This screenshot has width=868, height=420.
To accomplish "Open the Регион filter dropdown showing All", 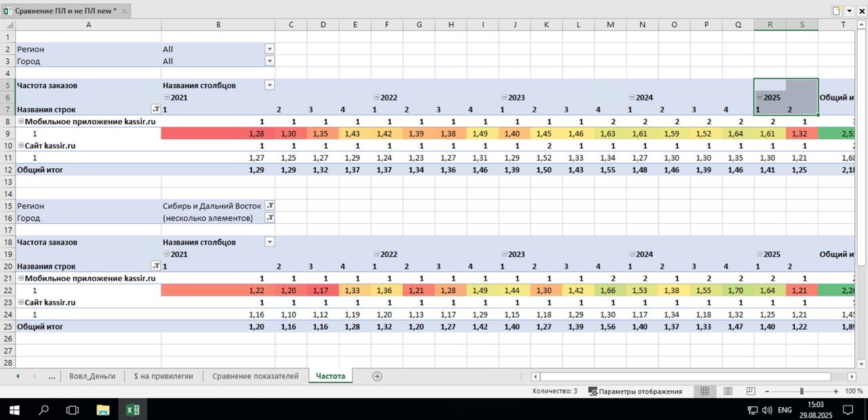I will click(x=269, y=49).
